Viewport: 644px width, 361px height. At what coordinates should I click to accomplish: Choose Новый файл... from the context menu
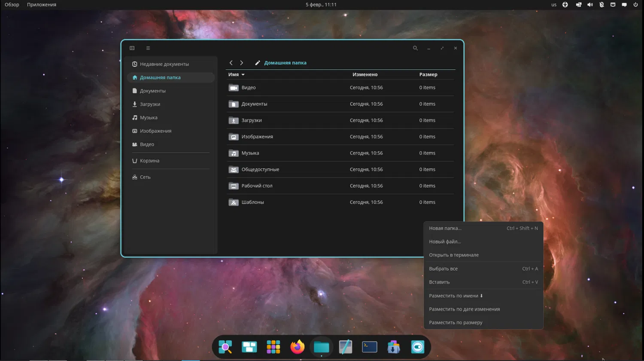click(x=483, y=242)
